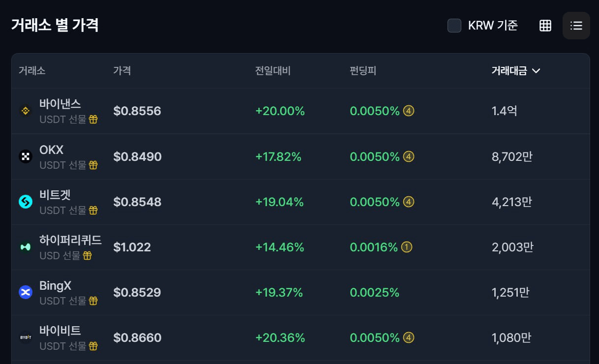Open the 바이낸스 exchange name link
This screenshot has height=364, width=599.
(x=60, y=104)
